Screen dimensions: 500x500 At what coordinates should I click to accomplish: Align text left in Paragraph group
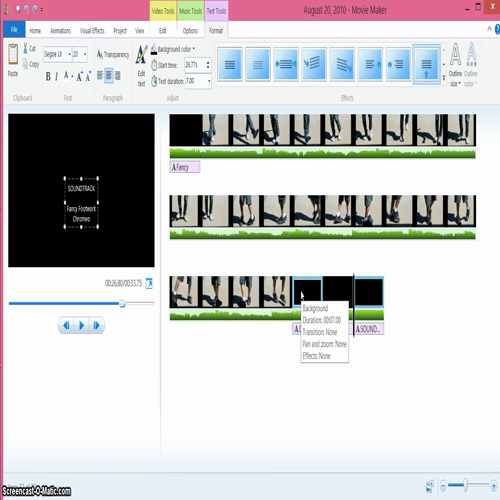tap(100, 75)
